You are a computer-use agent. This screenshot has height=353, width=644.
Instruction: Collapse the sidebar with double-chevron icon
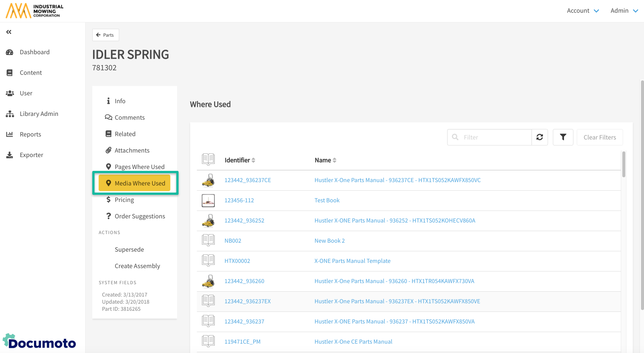click(x=9, y=32)
